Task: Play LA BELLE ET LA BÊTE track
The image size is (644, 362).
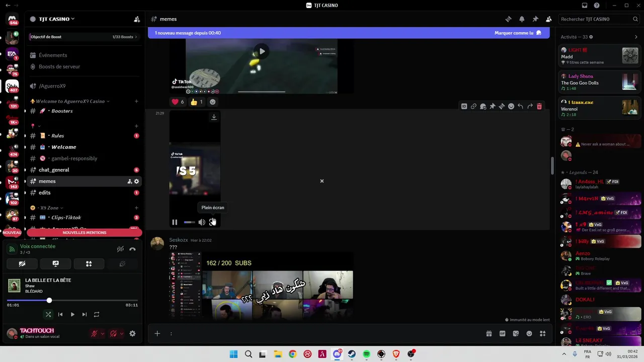Action: (72, 314)
